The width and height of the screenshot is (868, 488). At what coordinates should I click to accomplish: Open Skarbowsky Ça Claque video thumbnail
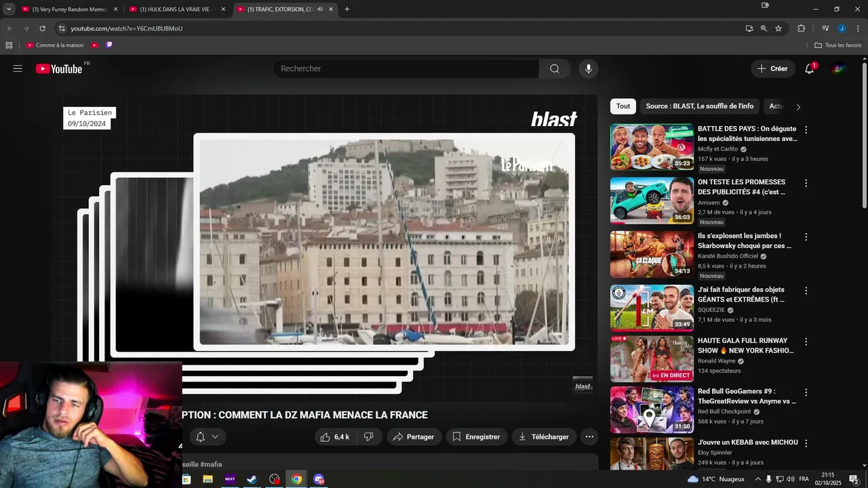(x=652, y=254)
